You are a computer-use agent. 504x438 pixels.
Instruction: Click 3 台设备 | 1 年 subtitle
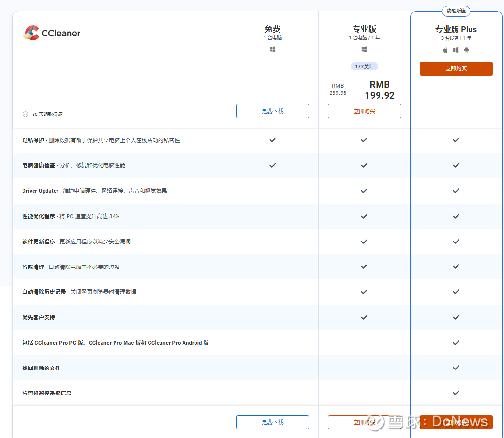[x=456, y=38]
